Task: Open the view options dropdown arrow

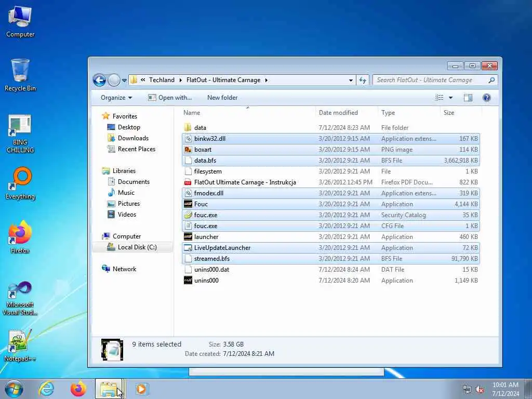Action: coord(450,98)
